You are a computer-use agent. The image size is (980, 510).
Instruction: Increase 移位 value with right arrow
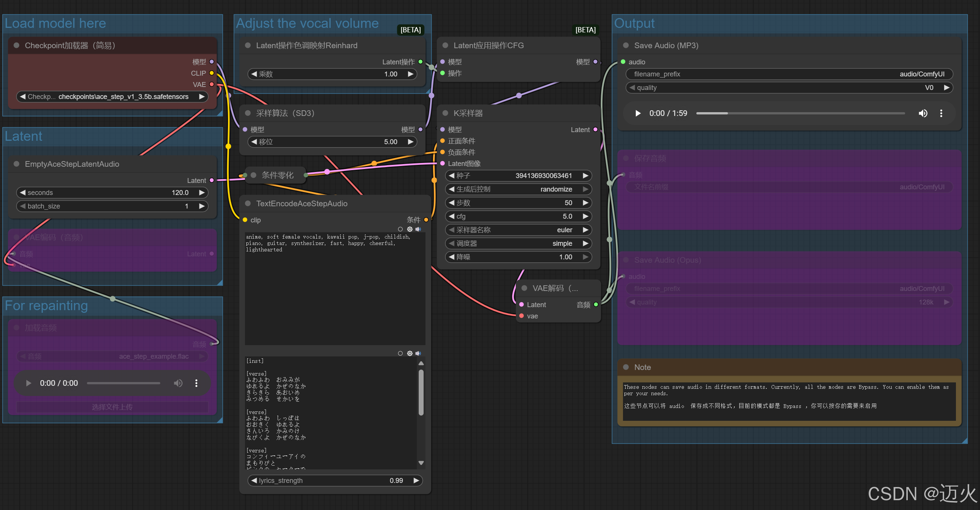point(410,142)
